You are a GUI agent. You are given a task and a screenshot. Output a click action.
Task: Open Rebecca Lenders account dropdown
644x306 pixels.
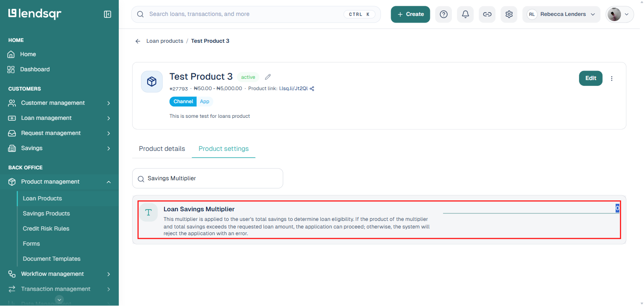click(561, 14)
